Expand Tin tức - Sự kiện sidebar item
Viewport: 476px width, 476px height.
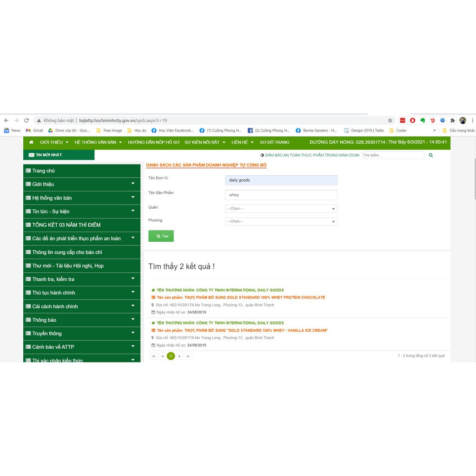pyautogui.click(x=82, y=212)
